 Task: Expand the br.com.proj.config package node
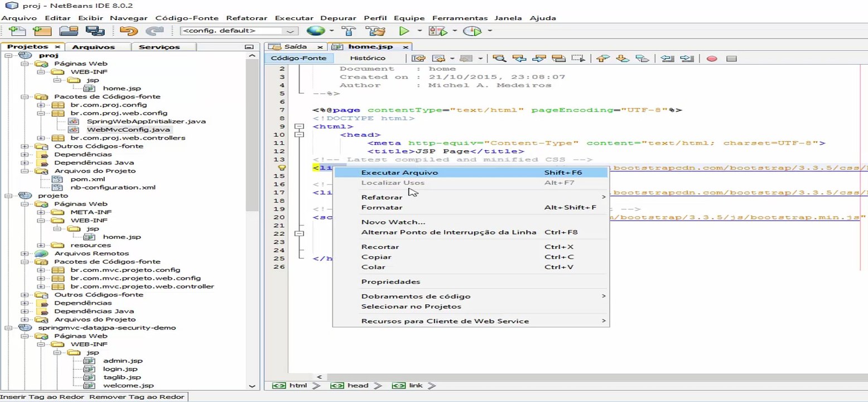tap(40, 105)
